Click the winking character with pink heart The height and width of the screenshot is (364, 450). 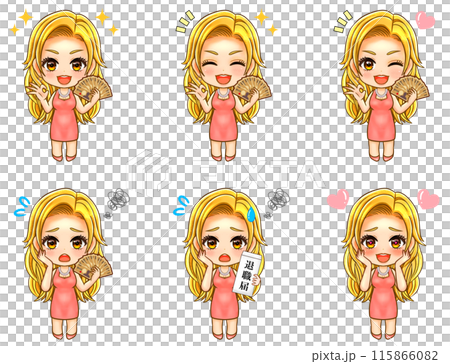tap(383, 86)
